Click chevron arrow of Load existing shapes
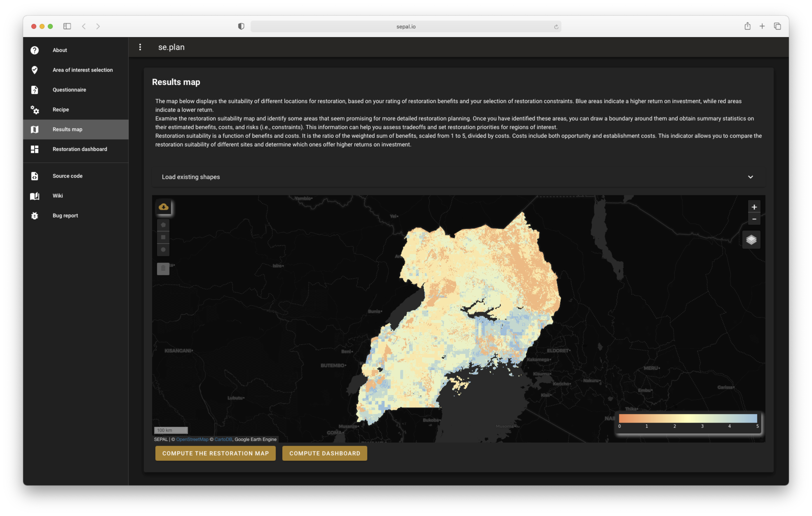Image resolution: width=812 pixels, height=516 pixels. [750, 177]
